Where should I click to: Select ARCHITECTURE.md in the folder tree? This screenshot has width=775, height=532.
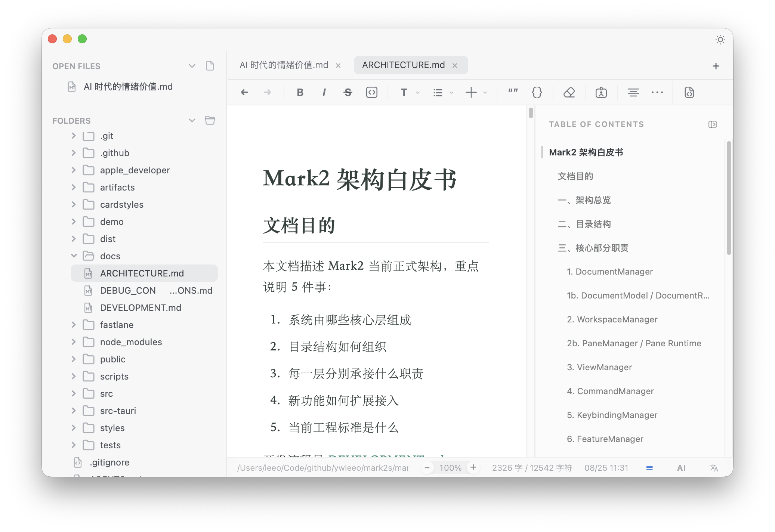click(x=144, y=273)
